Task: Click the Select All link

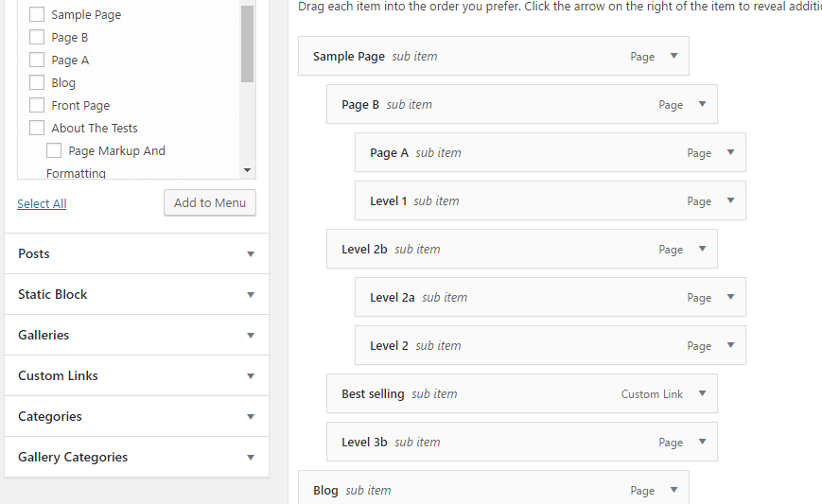Action: [x=42, y=203]
